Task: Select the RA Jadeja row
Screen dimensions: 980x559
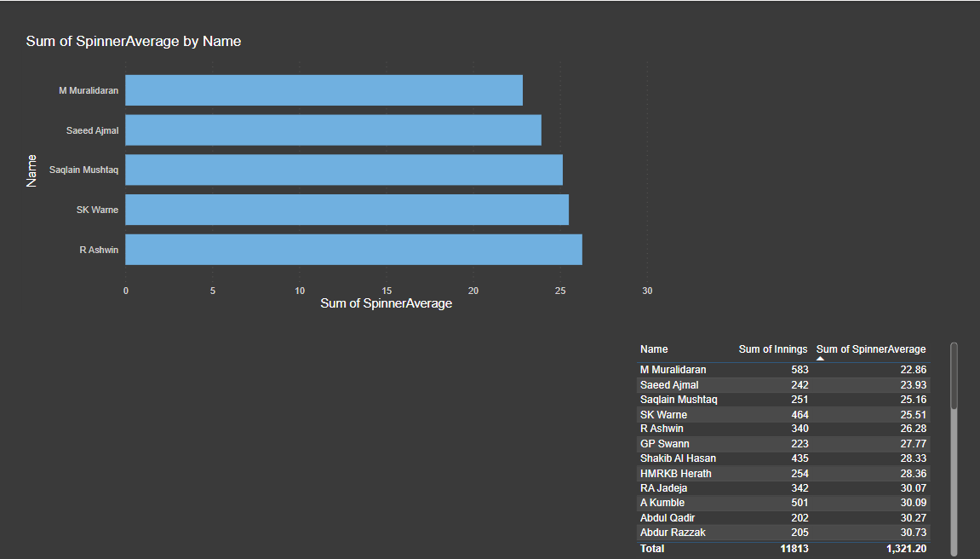Action: pyautogui.click(x=724, y=487)
